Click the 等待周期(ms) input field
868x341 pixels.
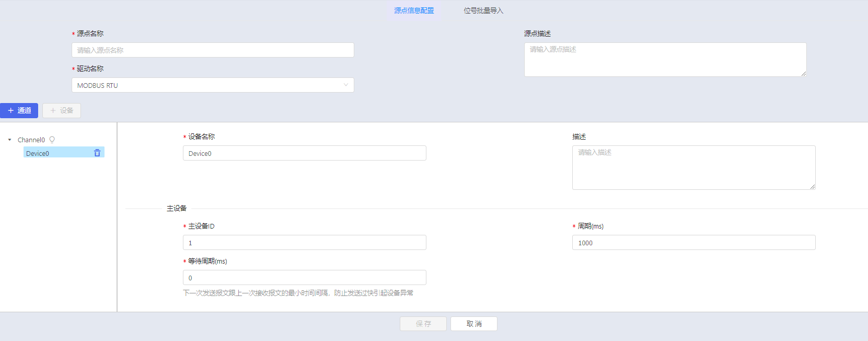(304, 278)
